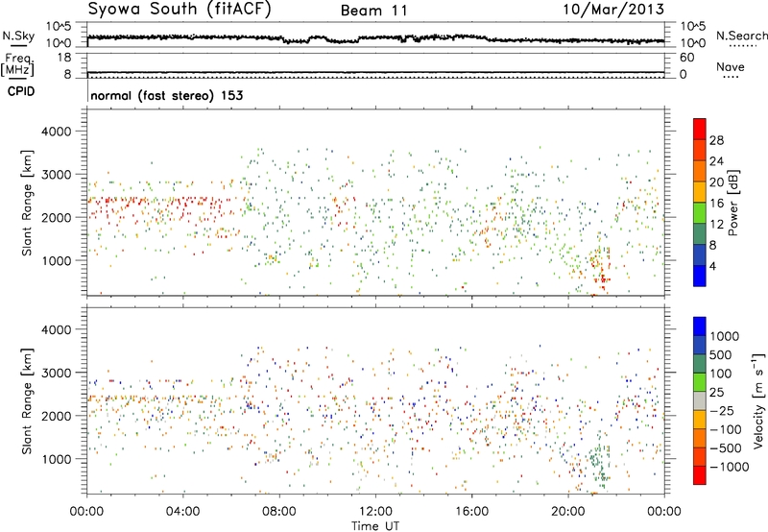Click the '04:00' time tick label
This screenshot has height=532, width=768.
coord(182,512)
